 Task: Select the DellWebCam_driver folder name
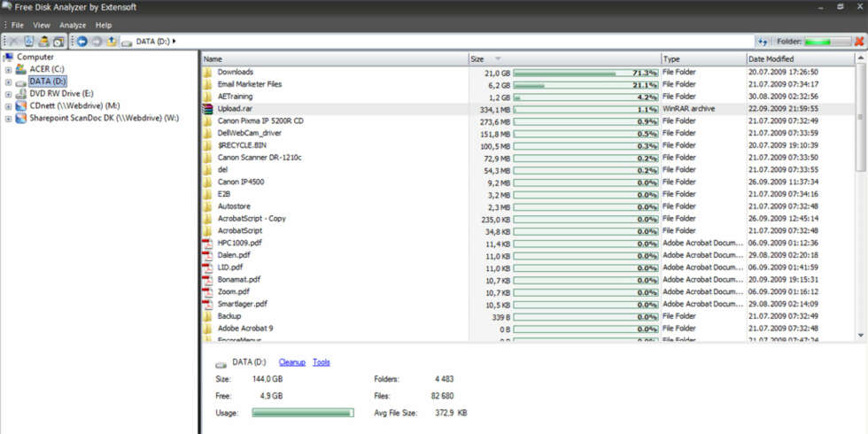coord(249,133)
